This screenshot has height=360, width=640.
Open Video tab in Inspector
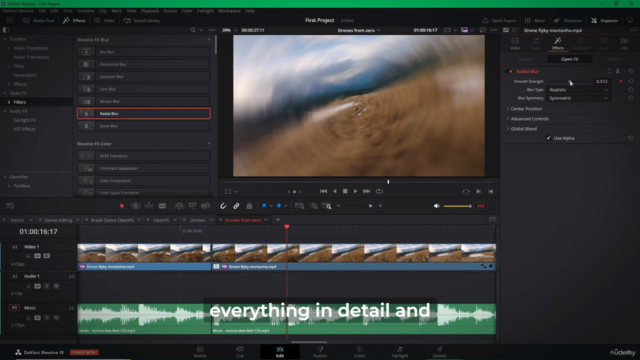click(x=515, y=43)
